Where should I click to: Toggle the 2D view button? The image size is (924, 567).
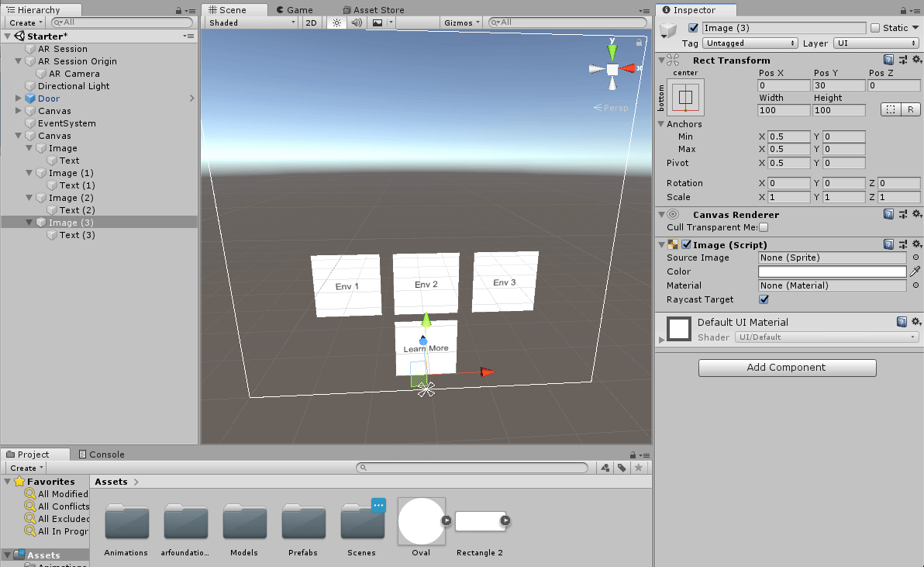click(311, 23)
